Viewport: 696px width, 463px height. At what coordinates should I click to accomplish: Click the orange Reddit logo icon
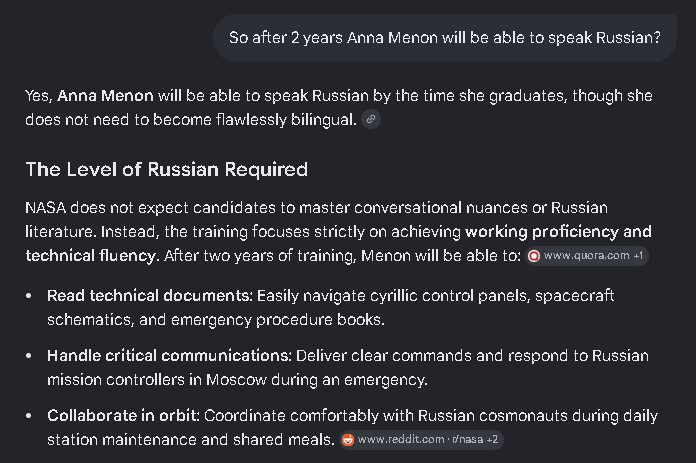(348, 440)
